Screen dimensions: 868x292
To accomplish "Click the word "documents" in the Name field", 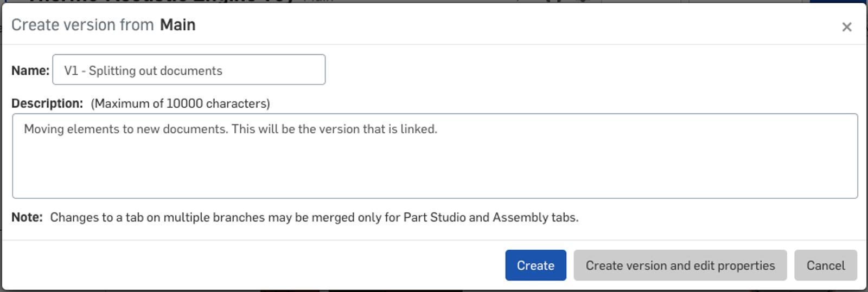I will tap(196, 71).
